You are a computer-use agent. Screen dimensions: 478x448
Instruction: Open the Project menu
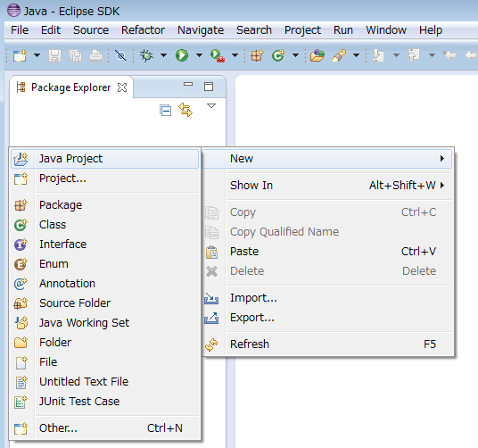[x=302, y=30]
